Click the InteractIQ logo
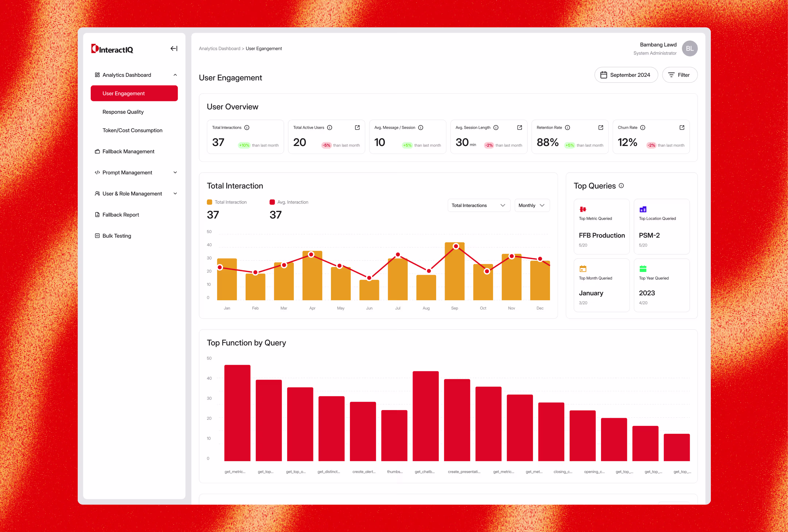The image size is (788, 532). coord(112,49)
